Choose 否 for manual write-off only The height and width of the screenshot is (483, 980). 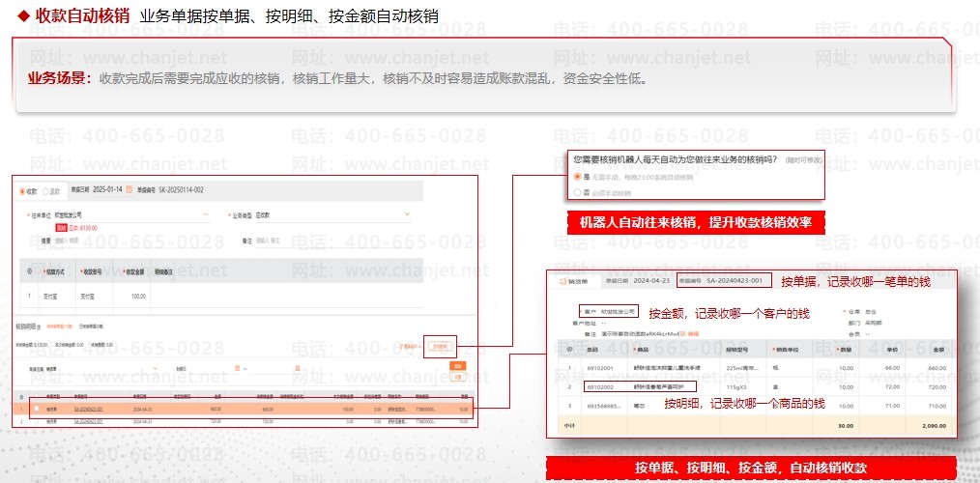577,192
